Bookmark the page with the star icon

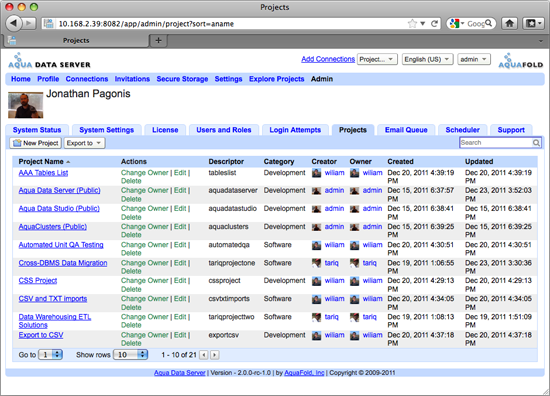click(x=412, y=24)
